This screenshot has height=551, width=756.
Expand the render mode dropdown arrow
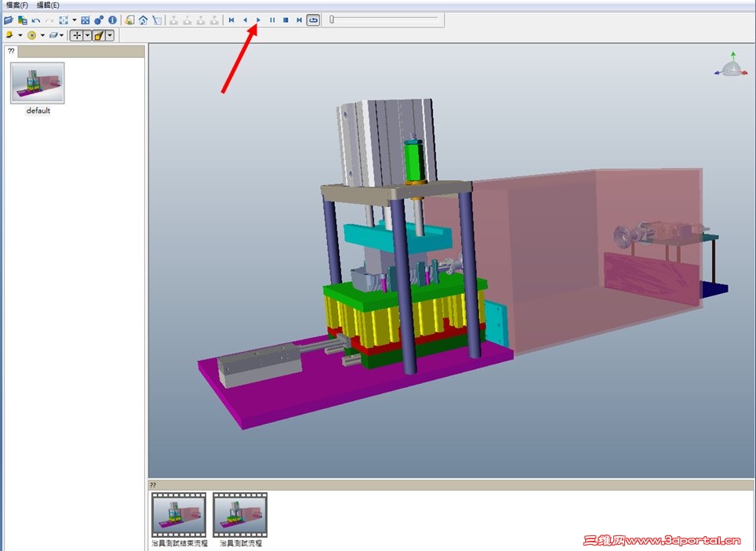20,35
